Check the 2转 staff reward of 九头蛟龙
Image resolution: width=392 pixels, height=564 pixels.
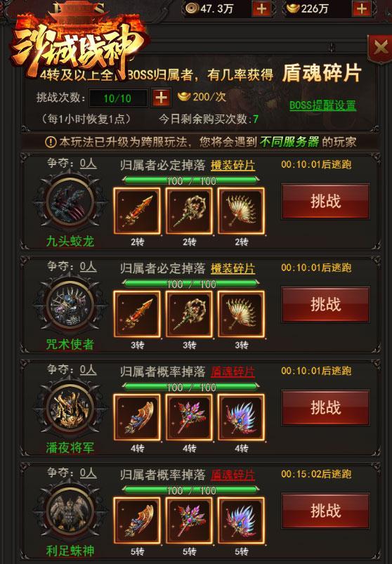(189, 211)
